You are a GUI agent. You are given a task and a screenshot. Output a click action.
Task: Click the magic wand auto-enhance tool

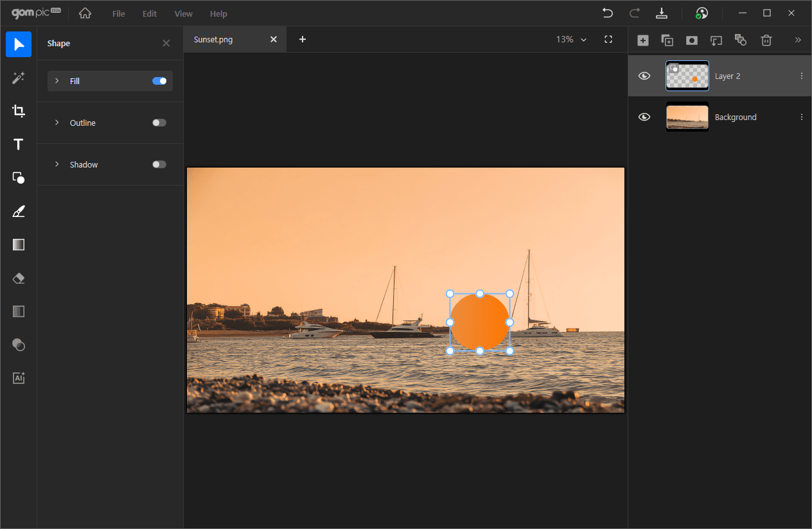[x=19, y=78]
